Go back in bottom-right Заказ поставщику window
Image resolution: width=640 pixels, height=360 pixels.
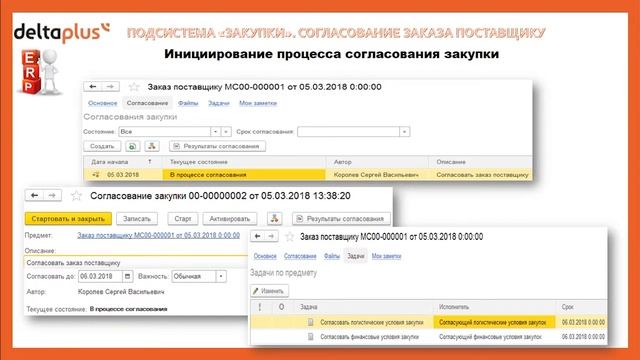coord(257,236)
